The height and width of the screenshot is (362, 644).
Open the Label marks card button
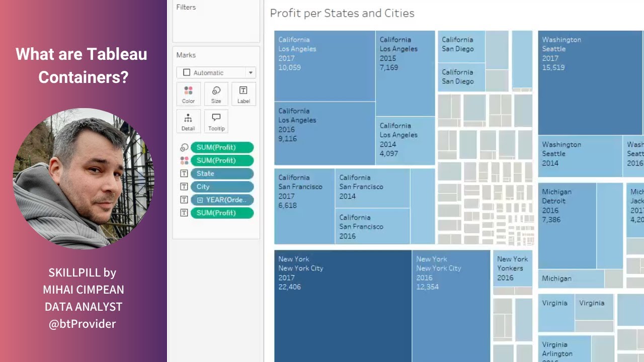(244, 94)
